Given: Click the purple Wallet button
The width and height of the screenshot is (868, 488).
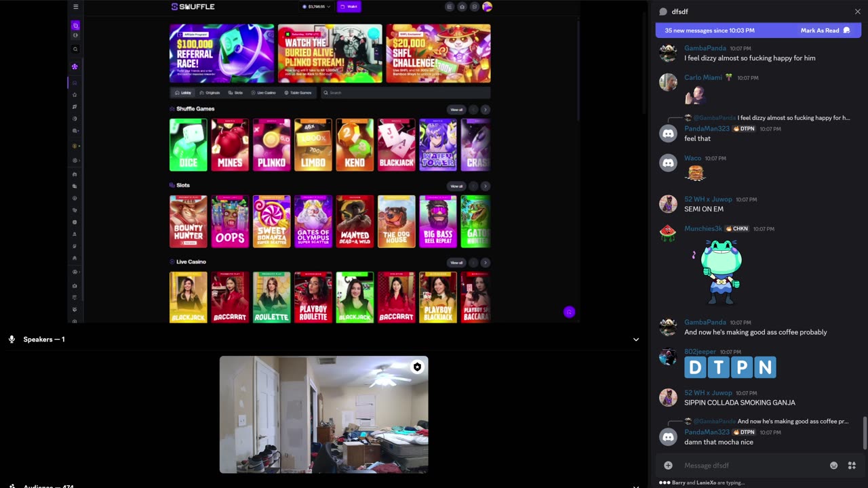Looking at the screenshot, I should tap(349, 7).
